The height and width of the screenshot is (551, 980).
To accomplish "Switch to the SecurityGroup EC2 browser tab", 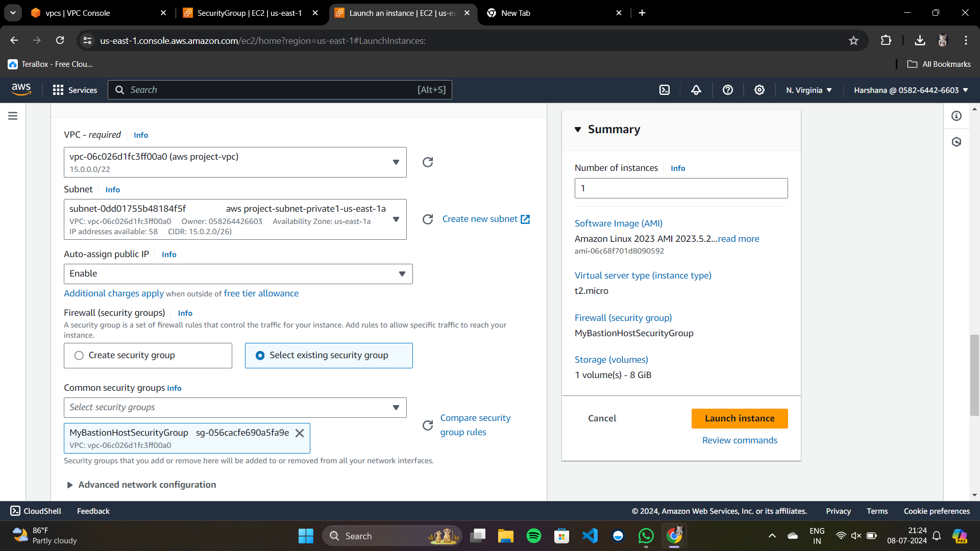I will click(249, 13).
